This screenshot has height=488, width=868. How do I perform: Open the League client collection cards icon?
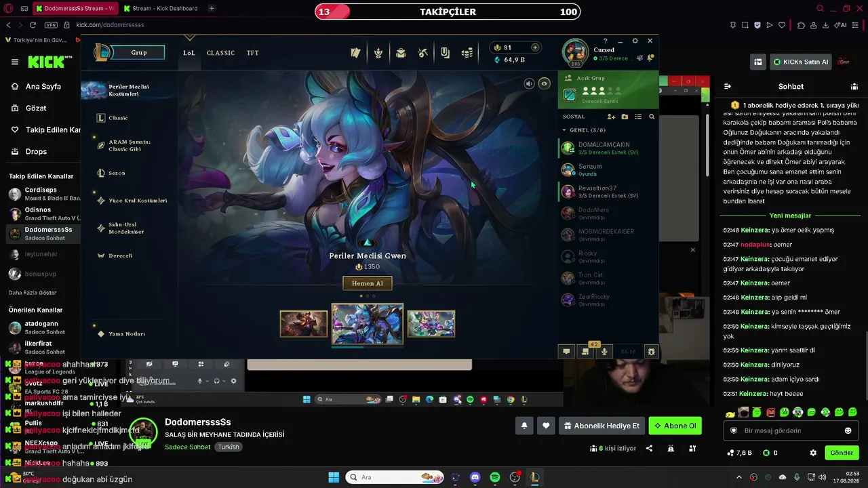(355, 53)
